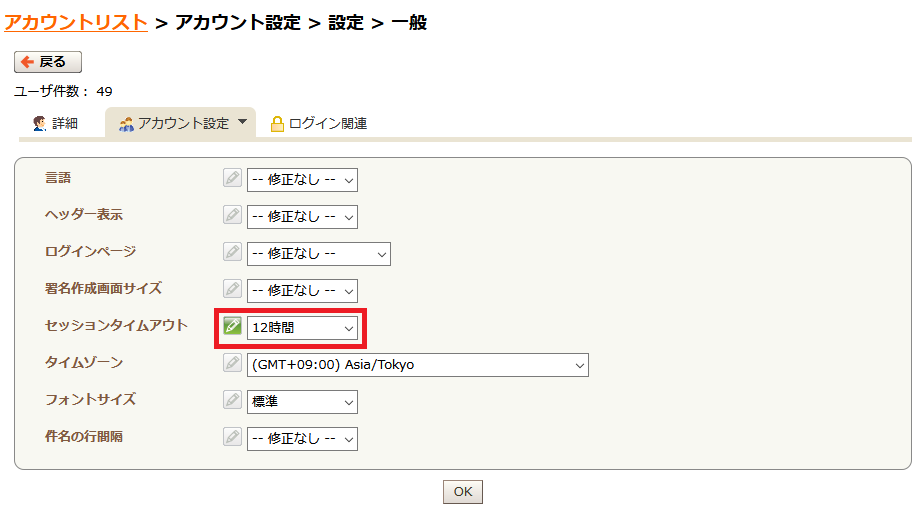Click the user icon on 詳細 tab
Image resolution: width=918 pixels, height=506 pixels.
pyautogui.click(x=40, y=123)
